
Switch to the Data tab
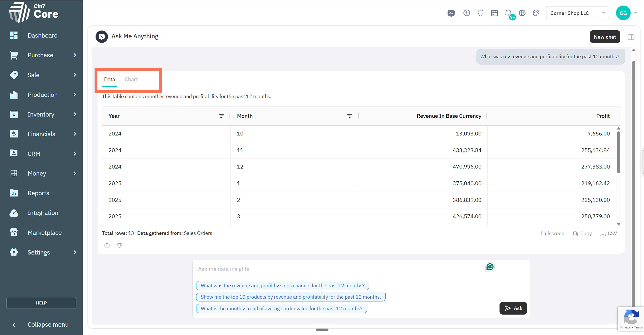[109, 79]
